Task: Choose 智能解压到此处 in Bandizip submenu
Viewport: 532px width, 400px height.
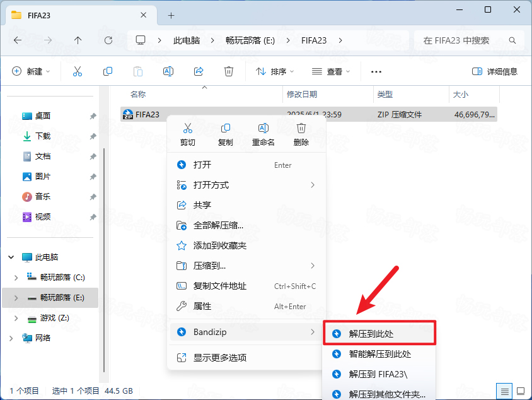Action: [x=379, y=354]
